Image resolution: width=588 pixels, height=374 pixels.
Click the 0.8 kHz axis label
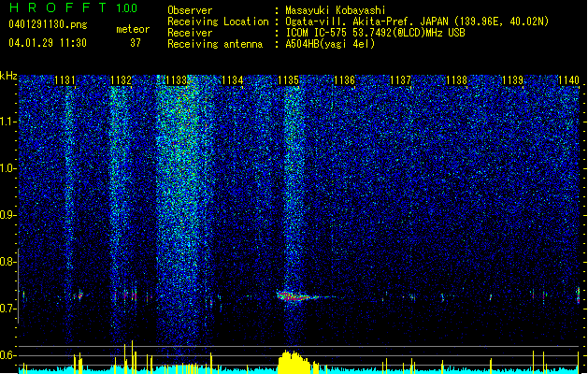7,262
